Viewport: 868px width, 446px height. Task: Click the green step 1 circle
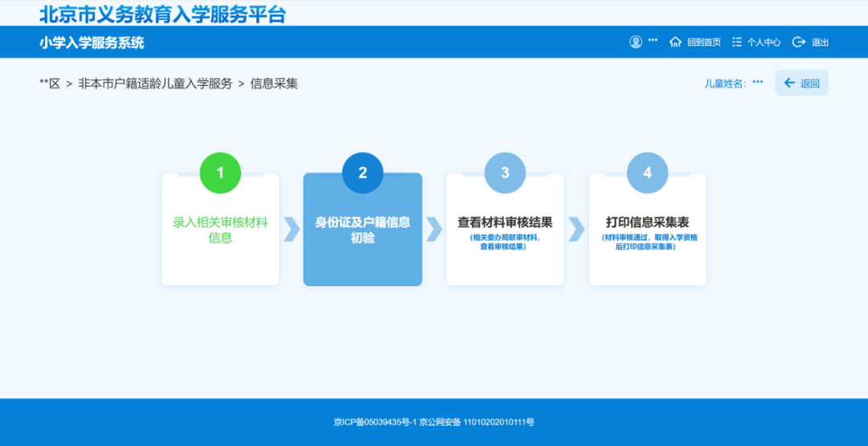click(x=220, y=173)
